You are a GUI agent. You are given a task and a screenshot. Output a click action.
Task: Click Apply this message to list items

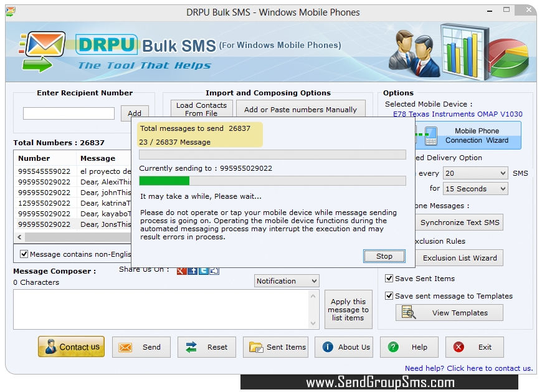348,309
